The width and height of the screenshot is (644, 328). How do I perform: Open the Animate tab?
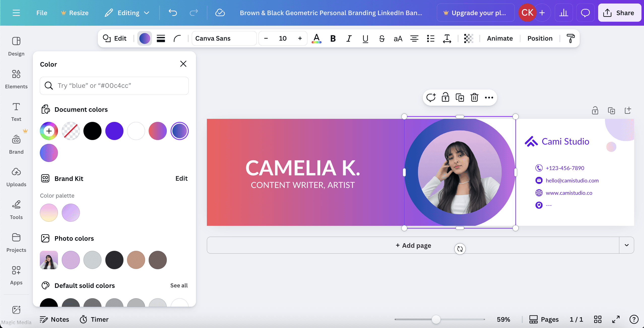coord(500,38)
